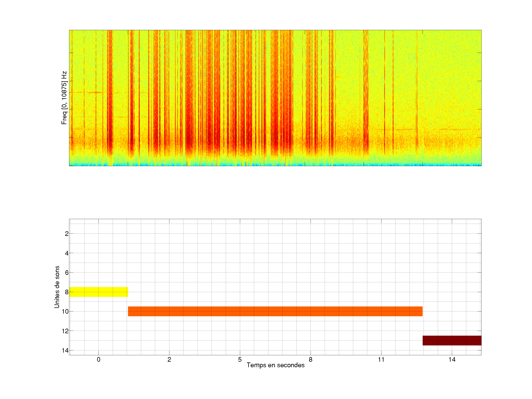The width and height of the screenshot is (532, 399).
Task: Click x-axis tick label 11
Action: pyautogui.click(x=381, y=359)
